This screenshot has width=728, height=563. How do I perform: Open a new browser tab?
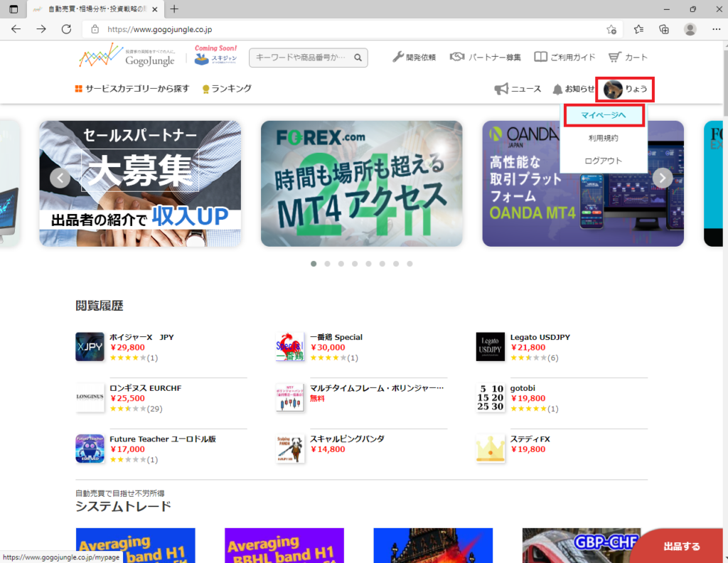click(x=174, y=9)
